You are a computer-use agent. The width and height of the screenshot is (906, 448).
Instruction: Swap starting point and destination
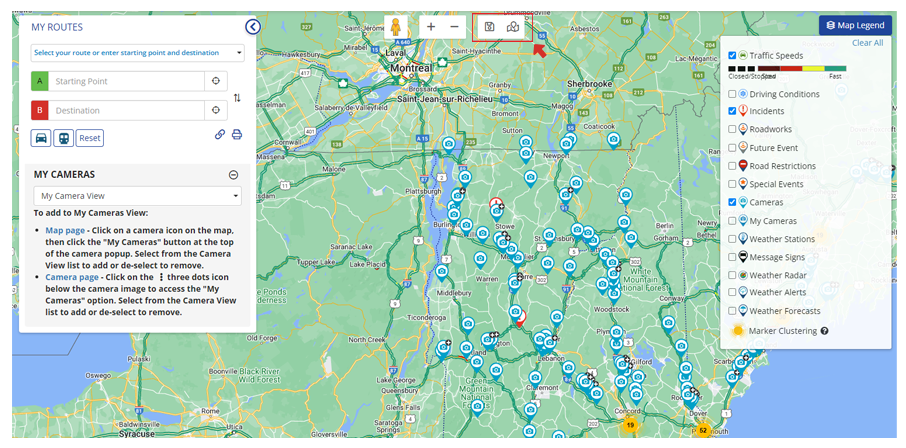coord(237,98)
